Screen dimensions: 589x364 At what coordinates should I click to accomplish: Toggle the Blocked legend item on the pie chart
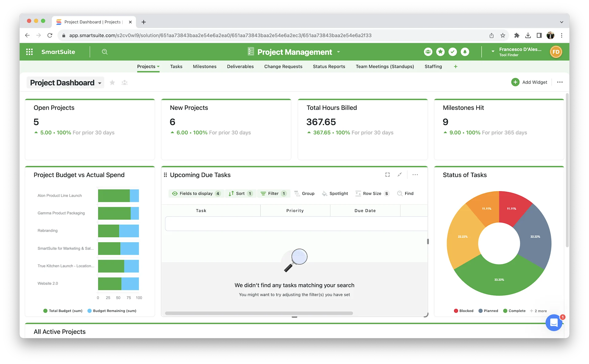click(x=464, y=311)
